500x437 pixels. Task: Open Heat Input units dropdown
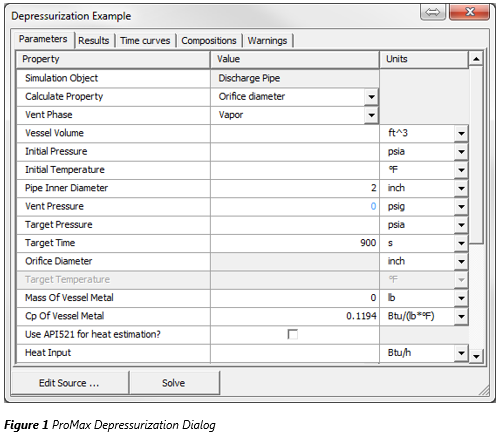pos(461,353)
